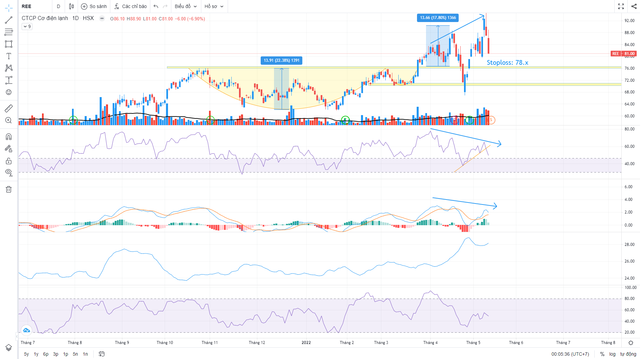The image size is (644, 359).
Task: Set date range to 1y
Action: click(x=36, y=354)
